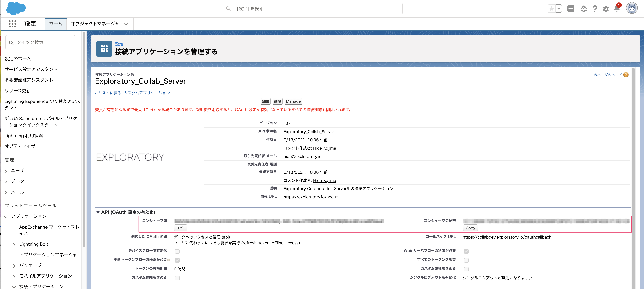Click the connected apps grid header icon
This screenshot has height=289, width=644.
(x=104, y=49)
